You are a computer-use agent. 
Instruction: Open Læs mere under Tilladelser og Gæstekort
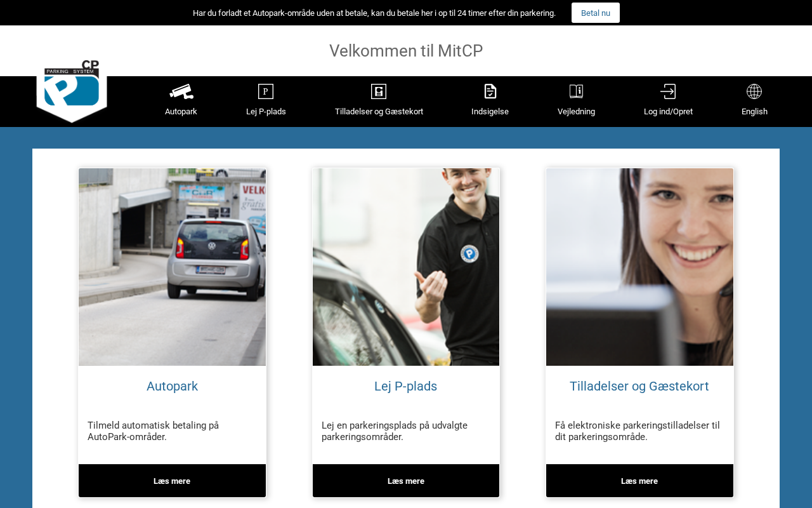(x=639, y=481)
